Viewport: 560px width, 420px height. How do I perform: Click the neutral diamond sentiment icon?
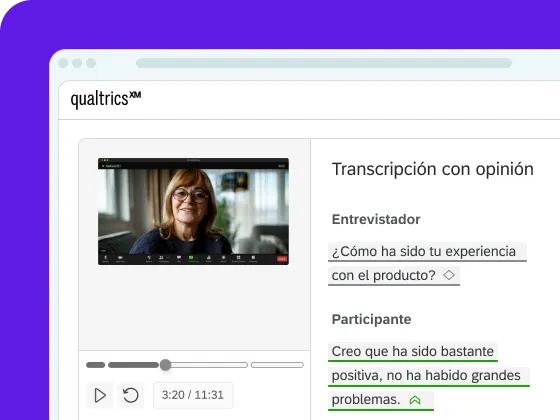[449, 275]
